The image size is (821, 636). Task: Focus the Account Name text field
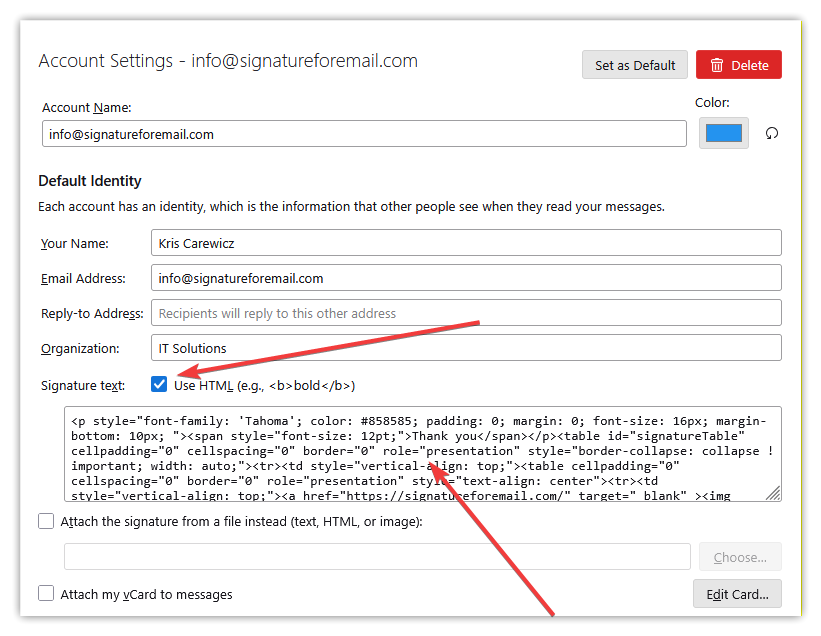[364, 134]
